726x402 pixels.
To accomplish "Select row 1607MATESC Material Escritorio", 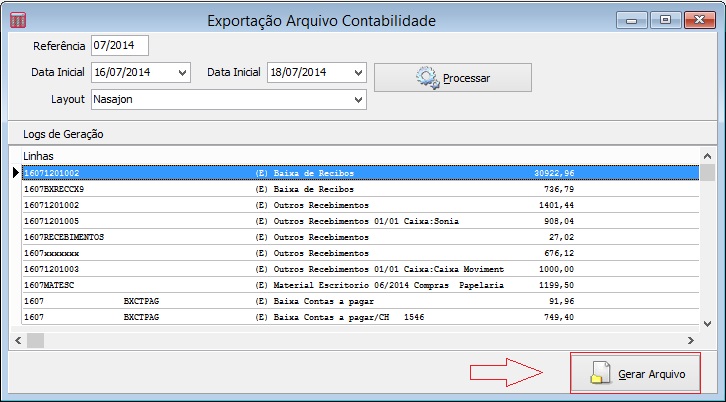I will coord(360,285).
